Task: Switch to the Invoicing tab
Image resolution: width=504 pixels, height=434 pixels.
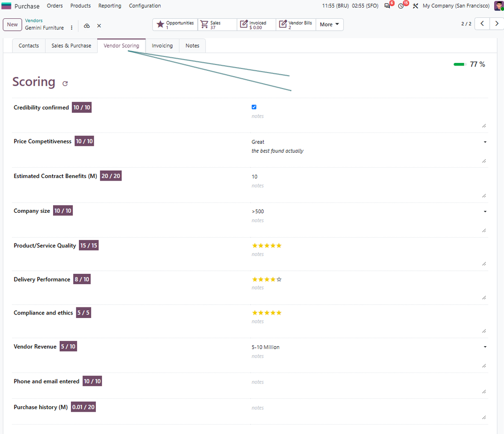Action: [162, 45]
